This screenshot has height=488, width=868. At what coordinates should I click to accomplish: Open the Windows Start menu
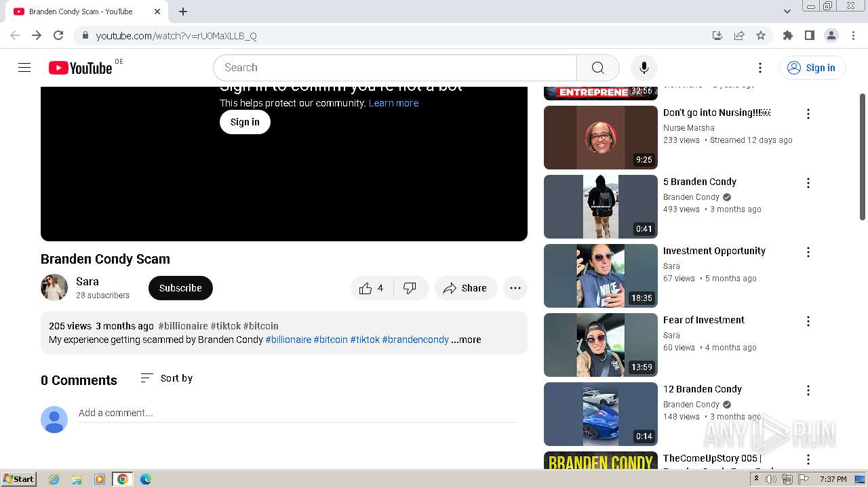[x=19, y=479]
